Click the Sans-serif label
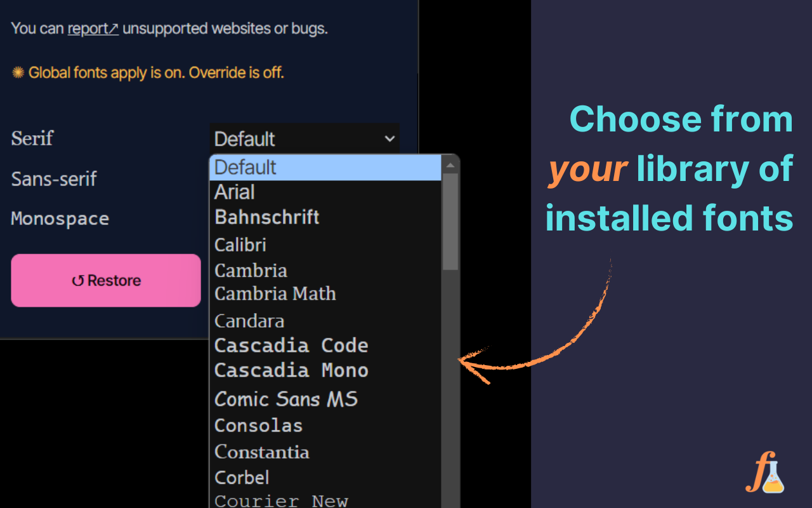Viewport: 812px width, 508px height. (54, 179)
